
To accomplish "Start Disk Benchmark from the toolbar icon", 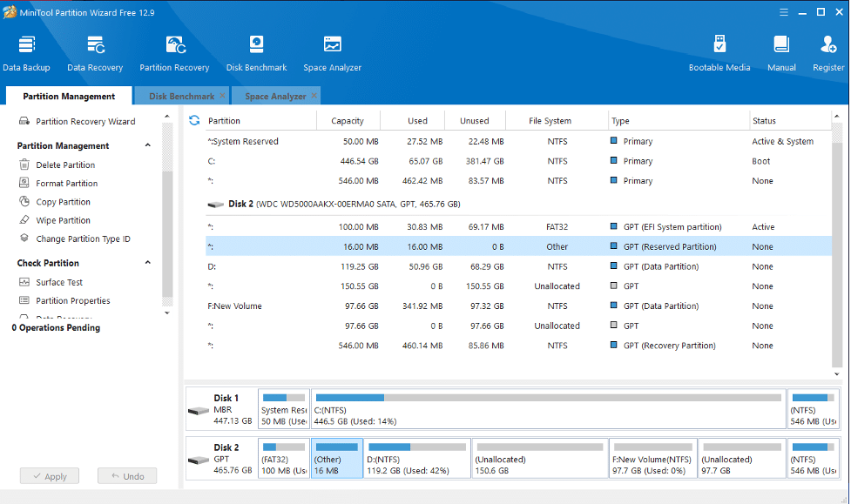I will (x=256, y=53).
